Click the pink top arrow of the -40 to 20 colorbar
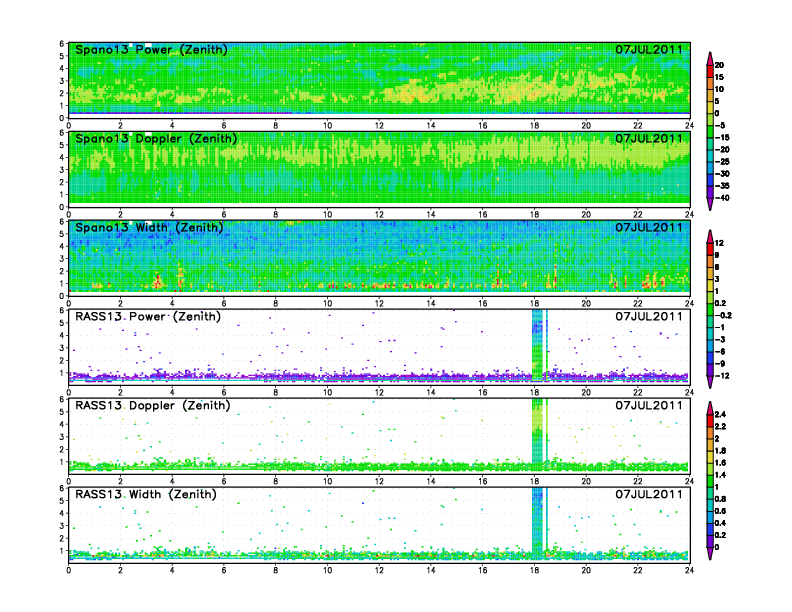Image resolution: width=792 pixels, height=612 pixels. coord(710,59)
